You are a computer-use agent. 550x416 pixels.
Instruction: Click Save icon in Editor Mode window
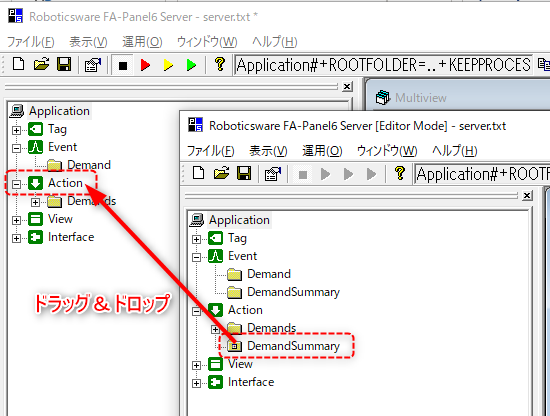[x=244, y=173]
